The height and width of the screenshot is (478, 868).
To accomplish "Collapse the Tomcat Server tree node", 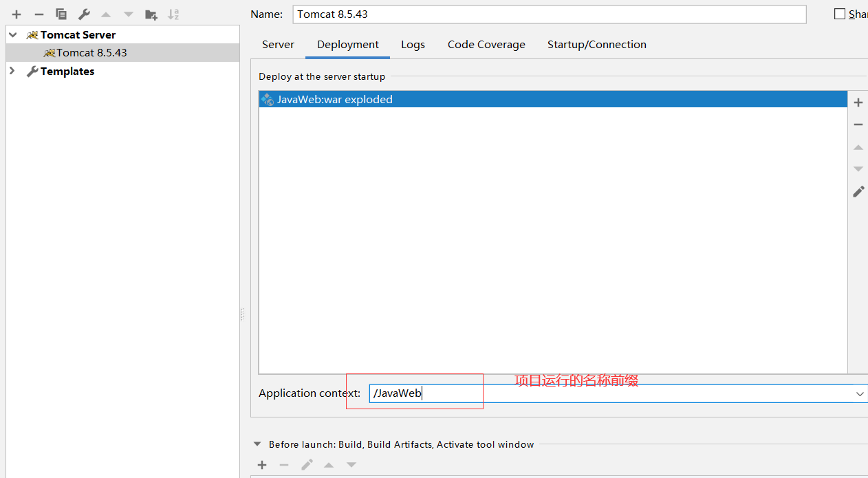I will point(13,34).
